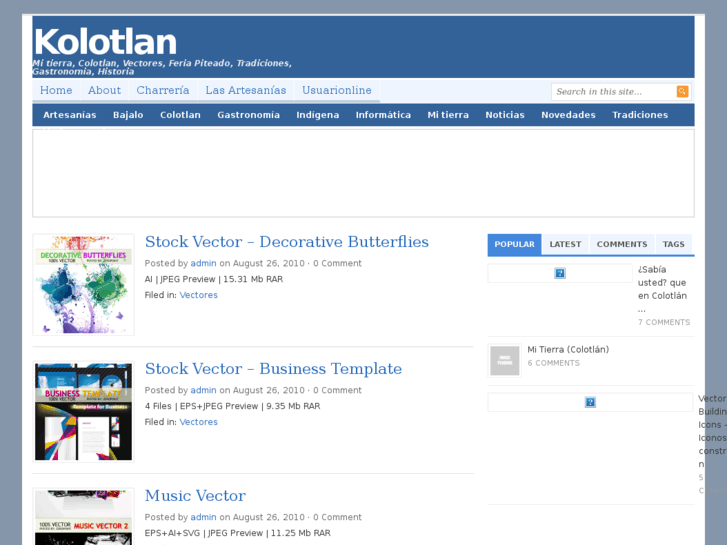Open the Decorative Butterflies thumbnail image
The height and width of the screenshot is (545, 727).
(83, 284)
